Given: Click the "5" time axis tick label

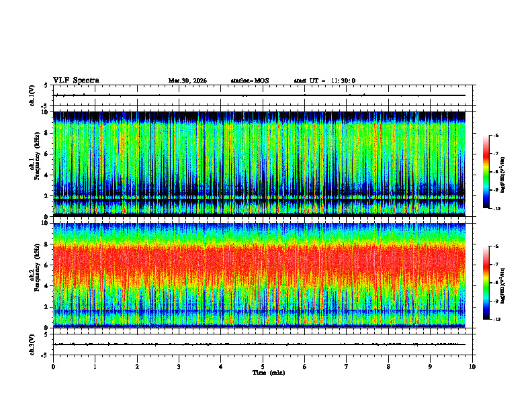Looking at the screenshot, I should coord(263,367).
